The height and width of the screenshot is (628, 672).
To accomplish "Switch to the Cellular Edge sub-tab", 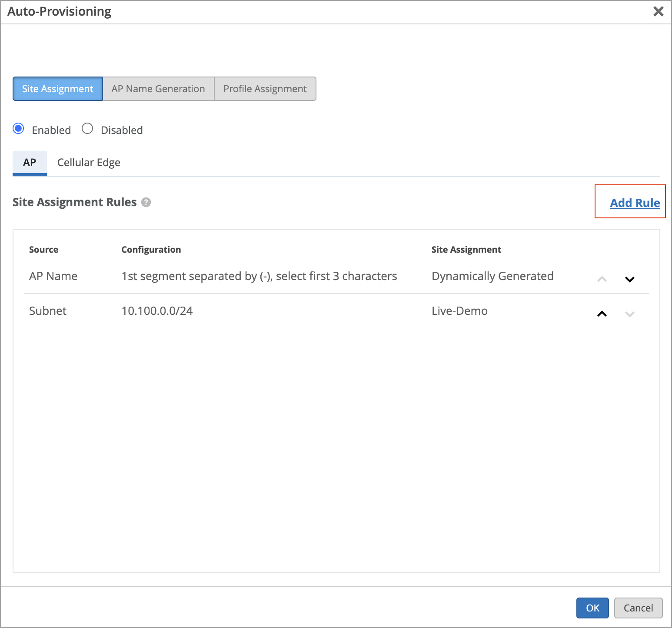I will 89,163.
